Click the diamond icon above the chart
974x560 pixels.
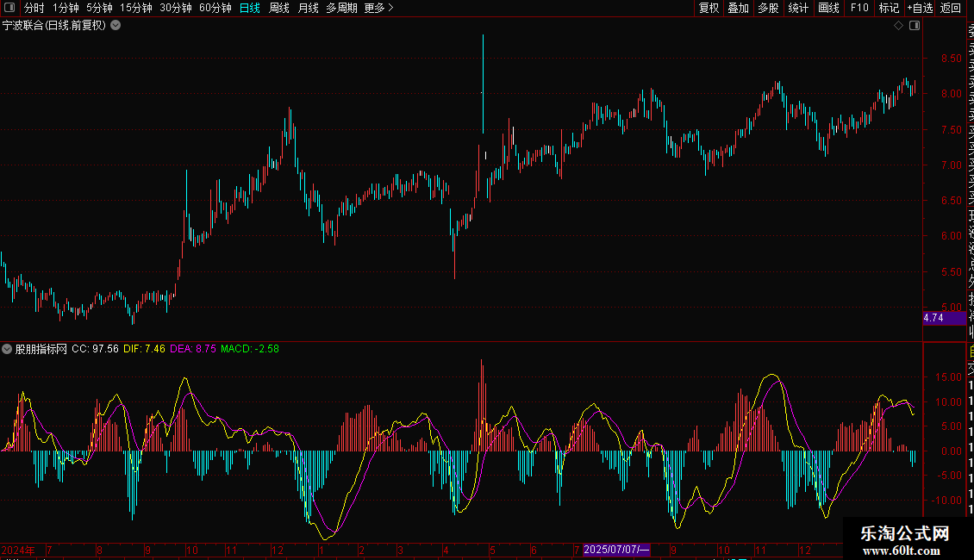click(x=898, y=26)
